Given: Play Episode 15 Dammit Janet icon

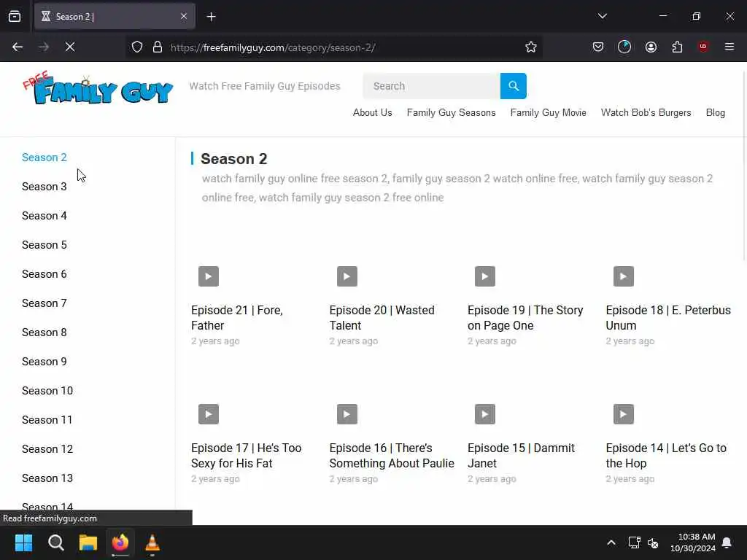Looking at the screenshot, I should coord(485,414).
